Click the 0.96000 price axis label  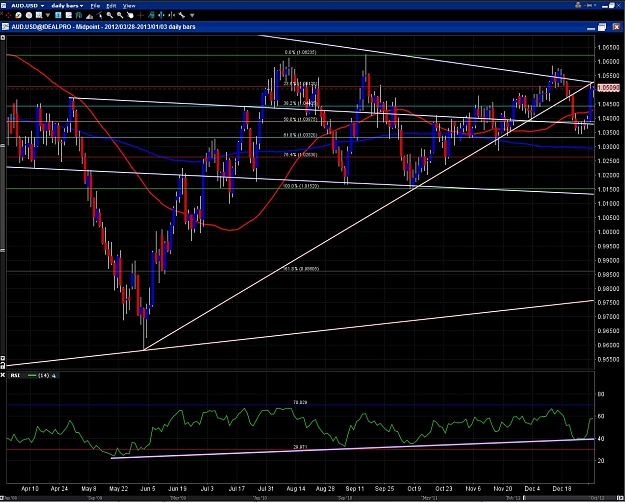608,345
